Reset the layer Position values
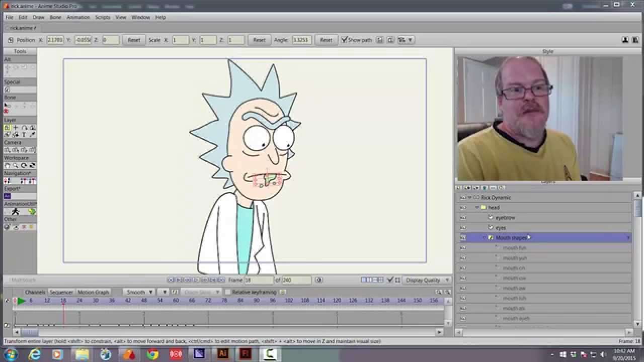 (x=133, y=40)
